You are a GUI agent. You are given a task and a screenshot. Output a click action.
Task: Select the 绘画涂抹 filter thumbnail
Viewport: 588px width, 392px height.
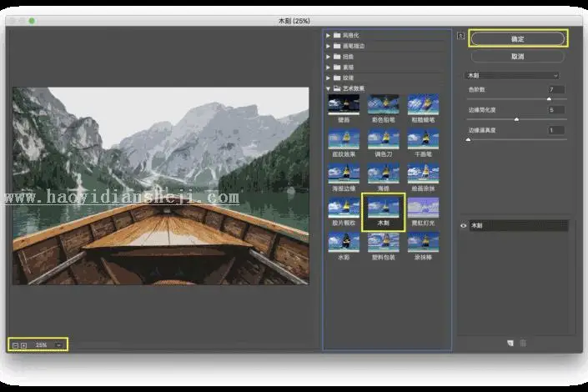tap(423, 173)
